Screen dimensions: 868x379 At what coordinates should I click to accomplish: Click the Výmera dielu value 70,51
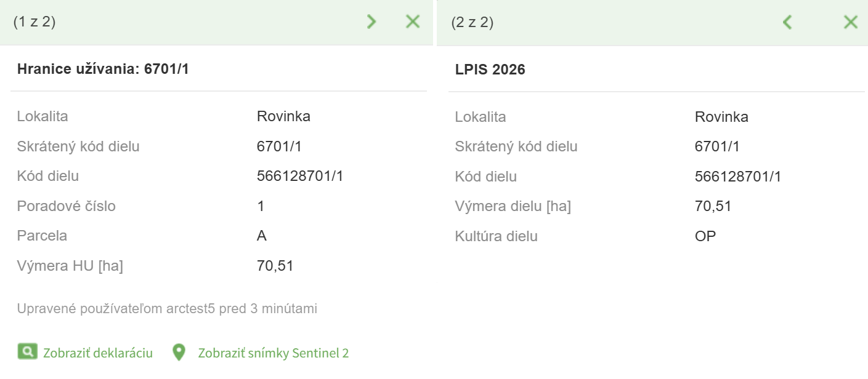click(713, 206)
